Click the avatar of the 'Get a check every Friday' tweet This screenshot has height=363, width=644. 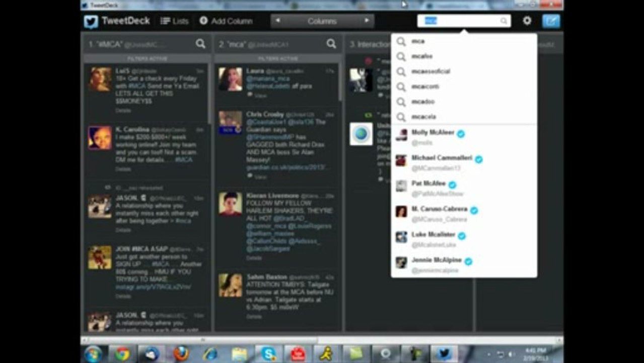(x=100, y=79)
